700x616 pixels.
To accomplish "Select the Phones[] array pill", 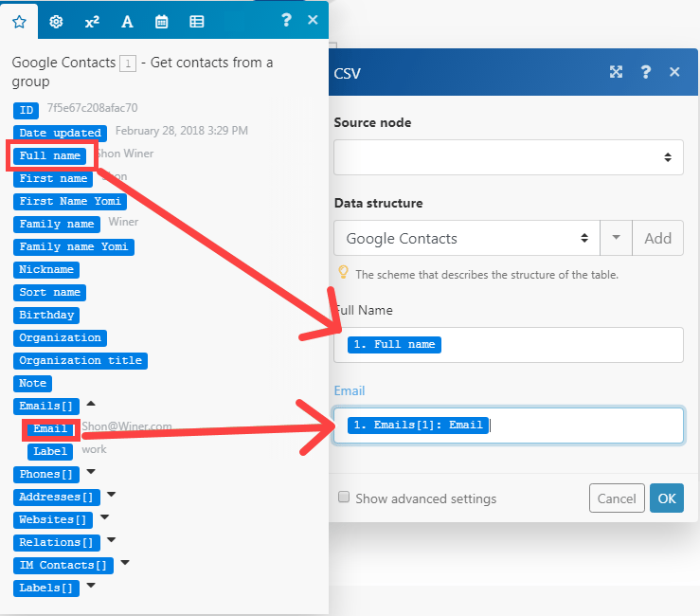I will point(46,475).
